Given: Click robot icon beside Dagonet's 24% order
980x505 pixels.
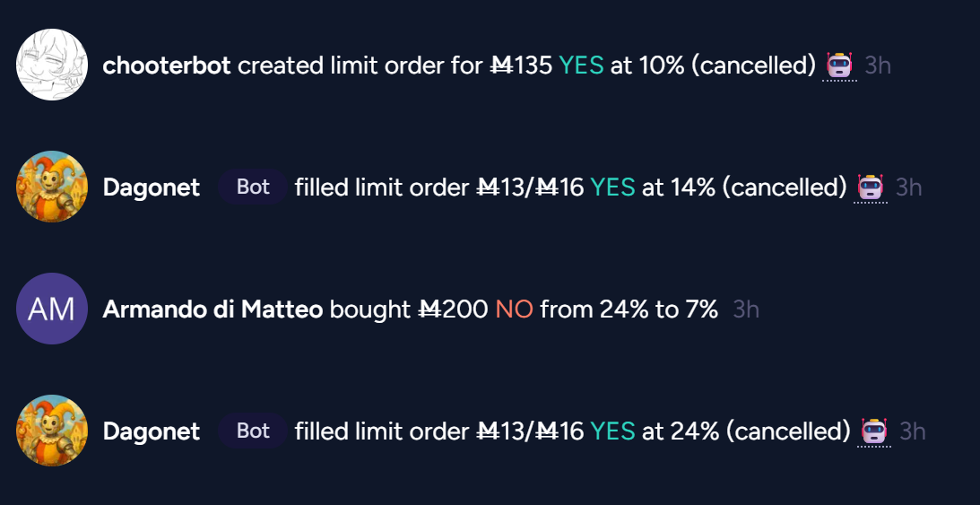Looking at the screenshot, I should [874, 431].
